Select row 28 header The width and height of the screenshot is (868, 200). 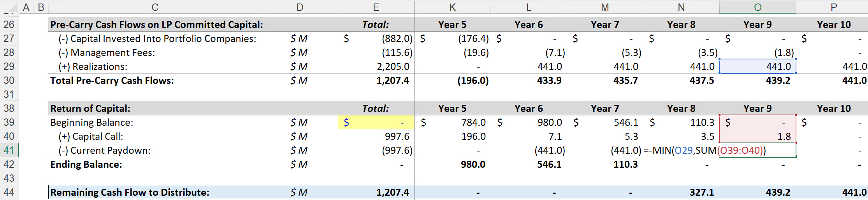coord(9,52)
